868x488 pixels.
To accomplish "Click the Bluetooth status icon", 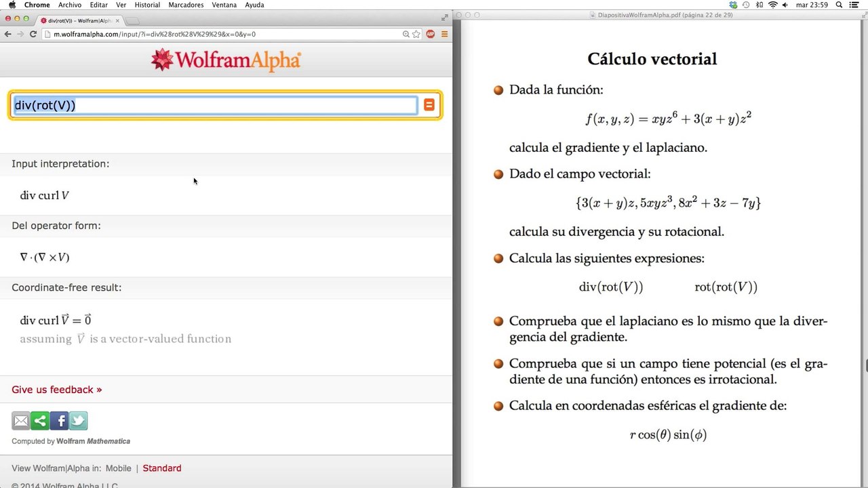I will pyautogui.click(x=759, y=5).
